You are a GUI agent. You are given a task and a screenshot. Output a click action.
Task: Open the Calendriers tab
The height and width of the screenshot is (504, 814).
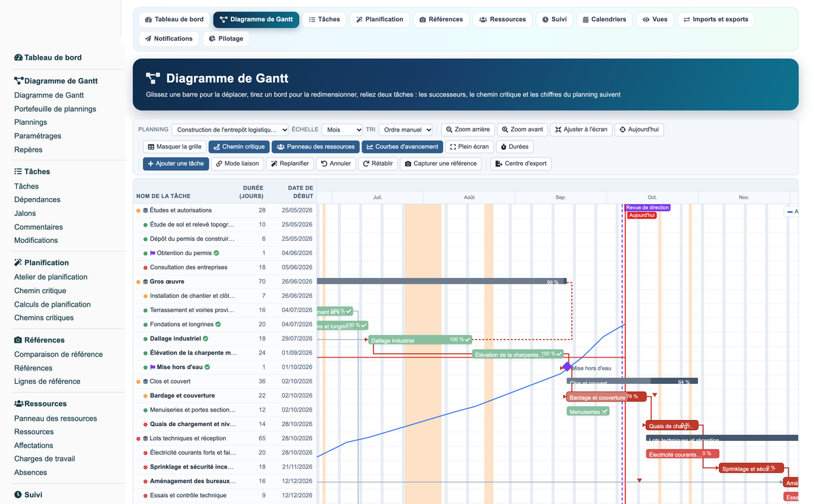coord(604,20)
